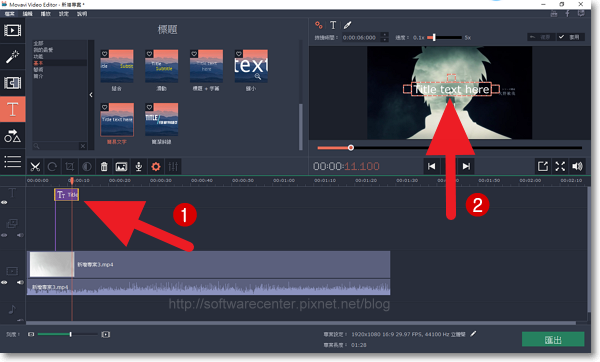
Task: Click the pencil to edit project settings
Action: point(473,334)
